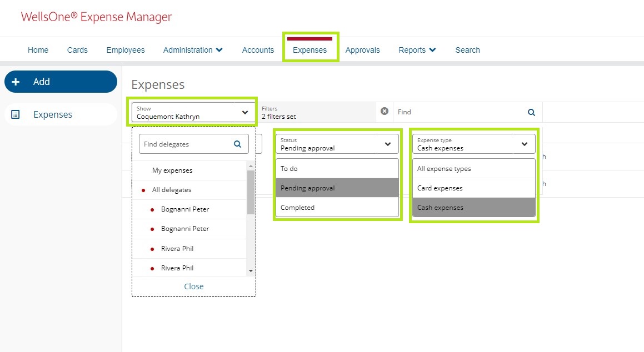
Task: Select My expenses in delegate list
Action: 172,170
